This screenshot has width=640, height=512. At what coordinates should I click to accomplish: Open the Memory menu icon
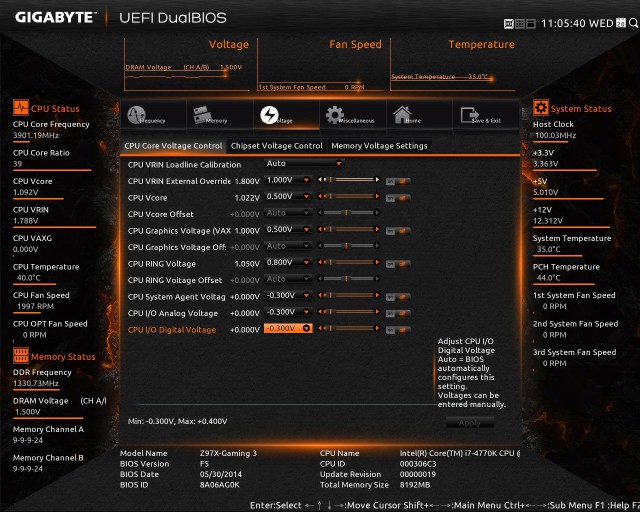[203, 114]
